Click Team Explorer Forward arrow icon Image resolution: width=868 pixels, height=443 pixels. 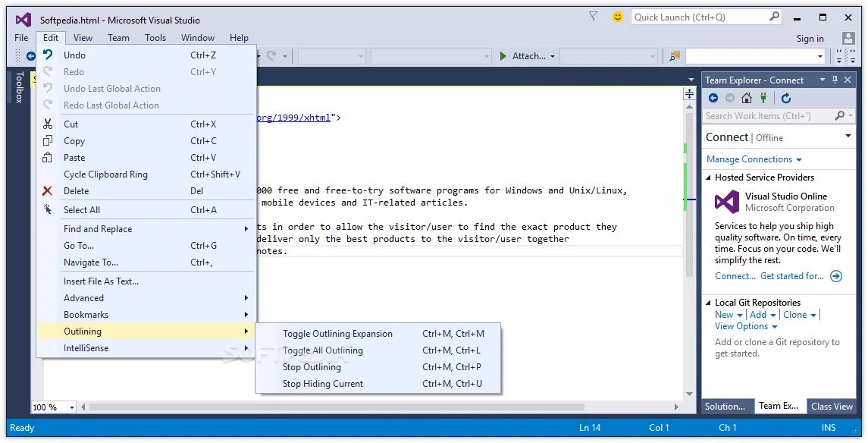[x=729, y=98]
